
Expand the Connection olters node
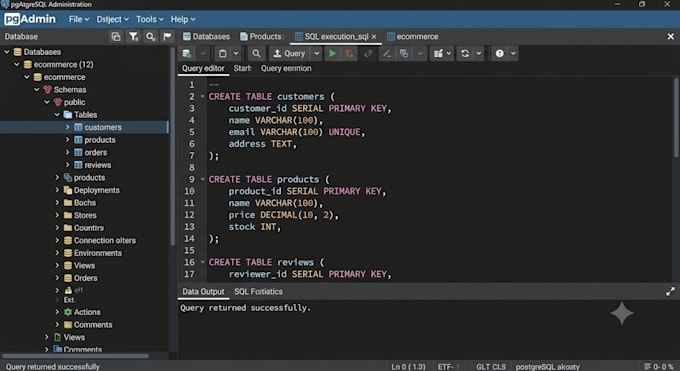tap(57, 240)
